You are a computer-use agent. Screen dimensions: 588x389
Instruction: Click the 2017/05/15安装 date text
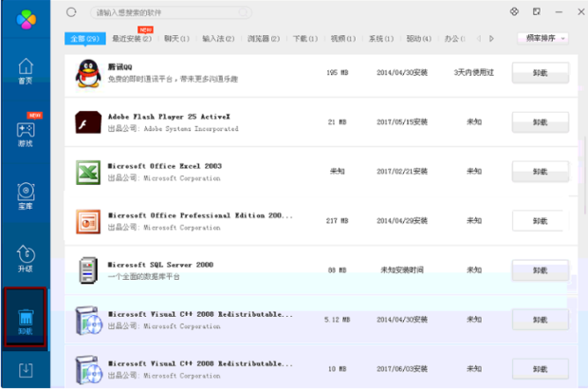[x=402, y=121]
